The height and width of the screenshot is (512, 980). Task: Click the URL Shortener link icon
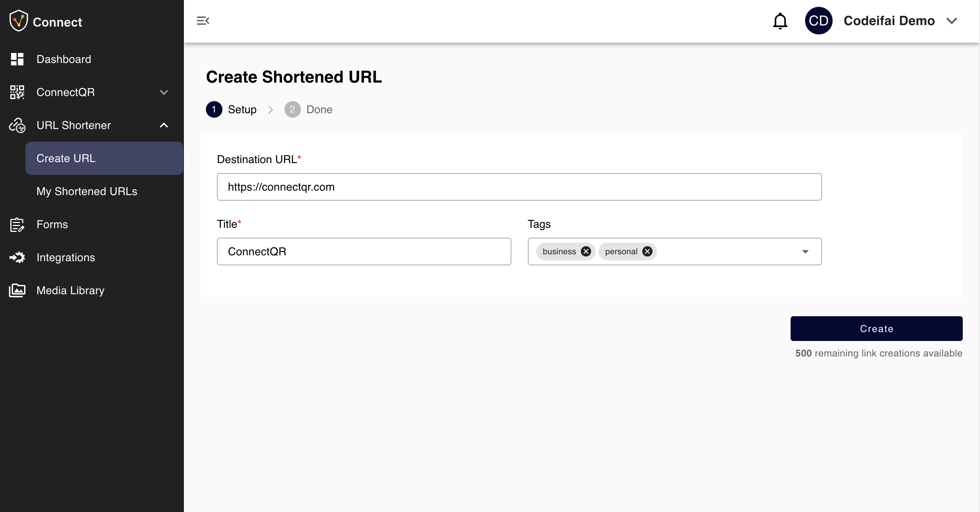click(x=17, y=126)
